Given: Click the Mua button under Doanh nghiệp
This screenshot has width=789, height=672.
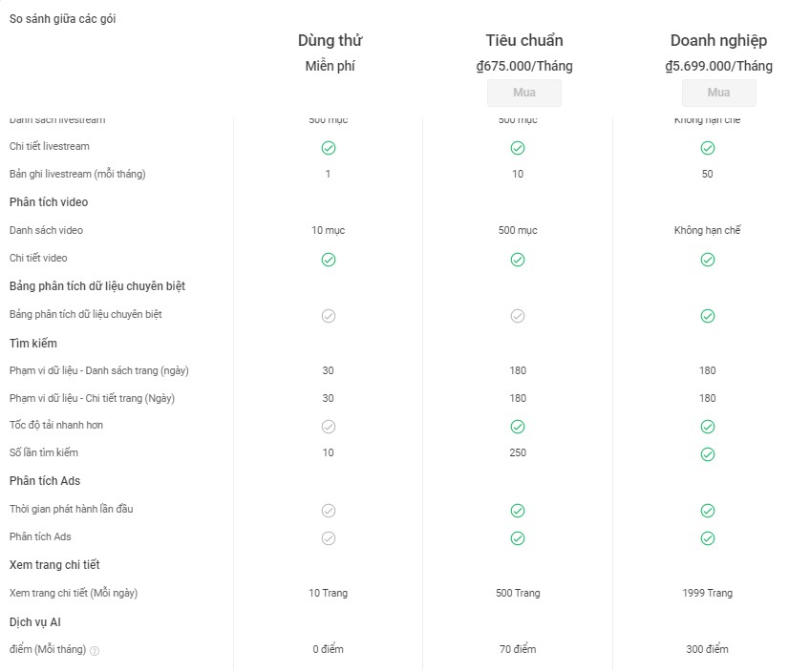Looking at the screenshot, I should pyautogui.click(x=718, y=93).
